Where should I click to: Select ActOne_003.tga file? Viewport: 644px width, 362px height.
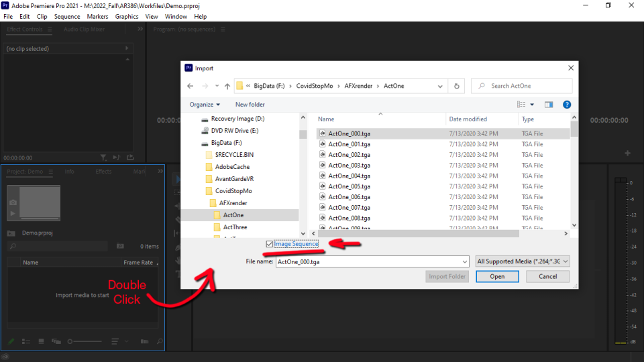point(349,166)
